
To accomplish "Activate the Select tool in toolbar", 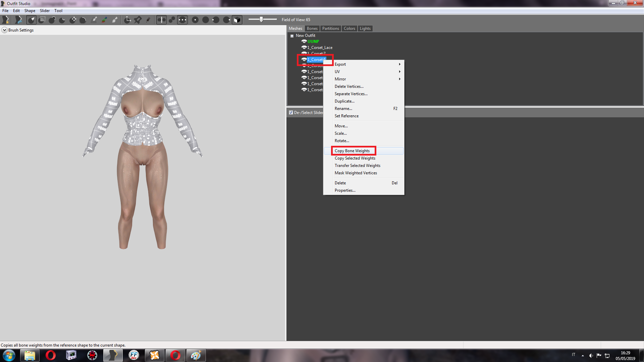I will click(x=32, y=20).
